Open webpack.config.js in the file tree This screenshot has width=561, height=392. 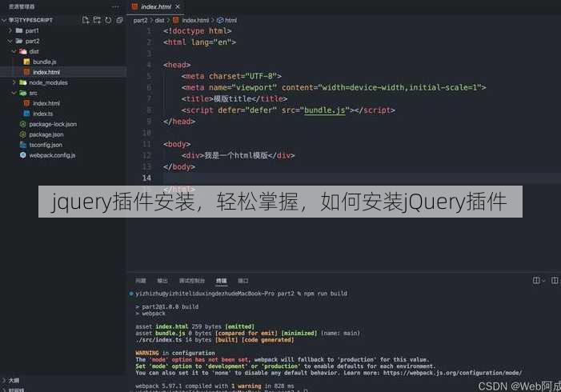[52, 155]
